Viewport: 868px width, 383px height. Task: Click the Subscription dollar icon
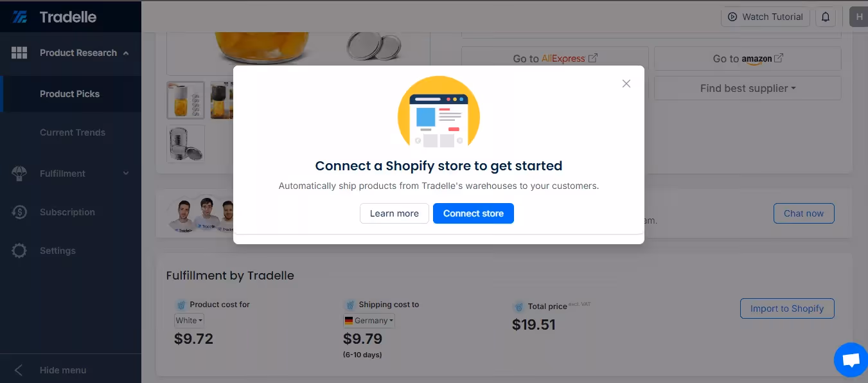point(19,212)
